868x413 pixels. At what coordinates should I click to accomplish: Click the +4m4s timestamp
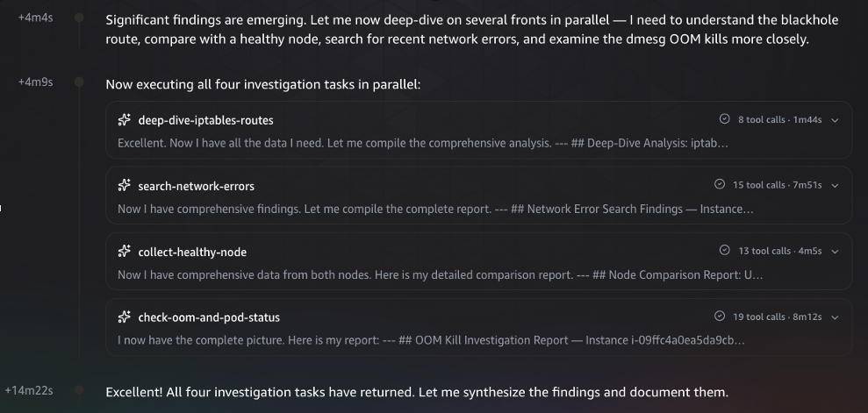[x=35, y=18]
